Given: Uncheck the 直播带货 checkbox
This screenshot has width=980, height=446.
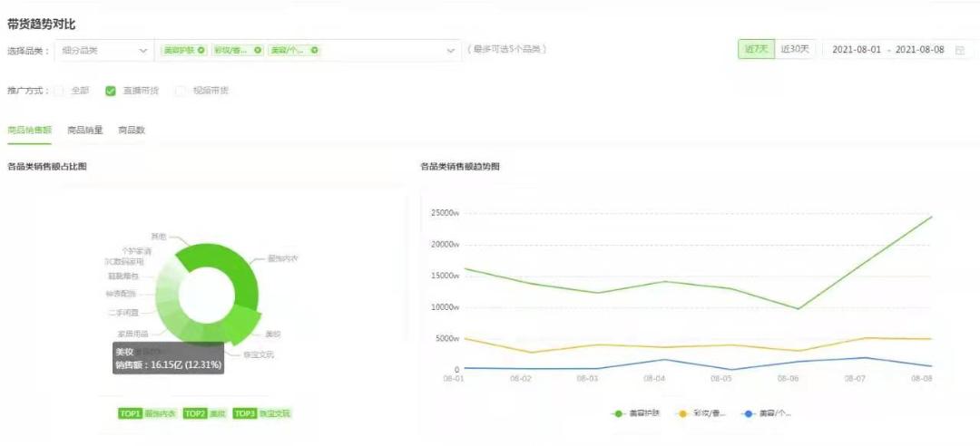Looking at the screenshot, I should click(x=111, y=91).
